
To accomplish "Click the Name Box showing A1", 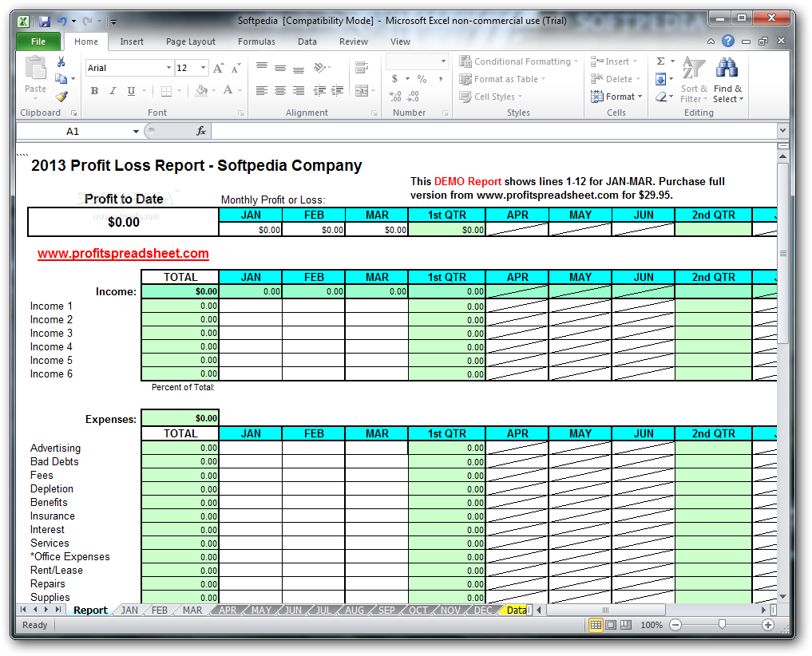I will pos(73,132).
